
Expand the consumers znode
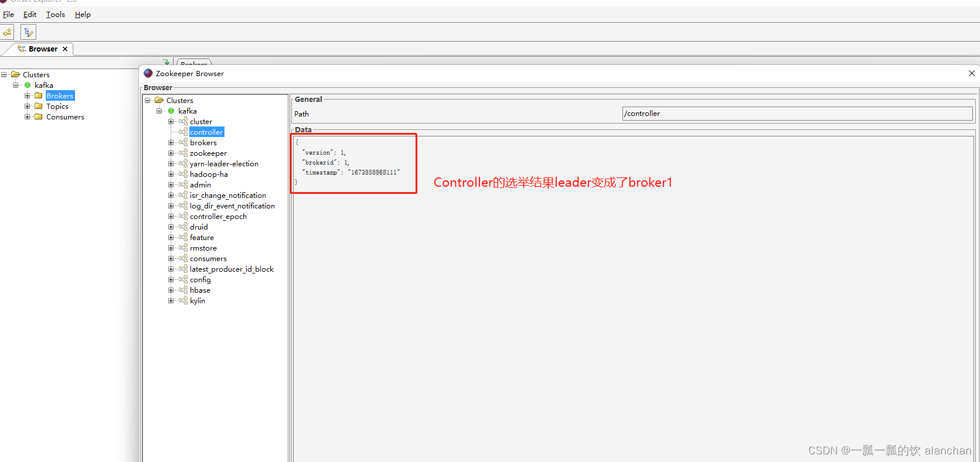pos(171,258)
